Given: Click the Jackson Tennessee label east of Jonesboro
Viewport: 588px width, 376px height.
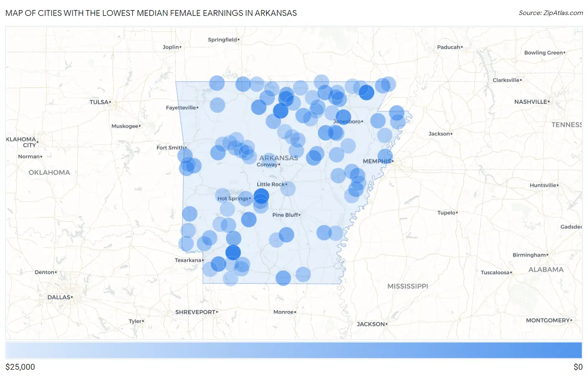Looking at the screenshot, I should point(439,134).
